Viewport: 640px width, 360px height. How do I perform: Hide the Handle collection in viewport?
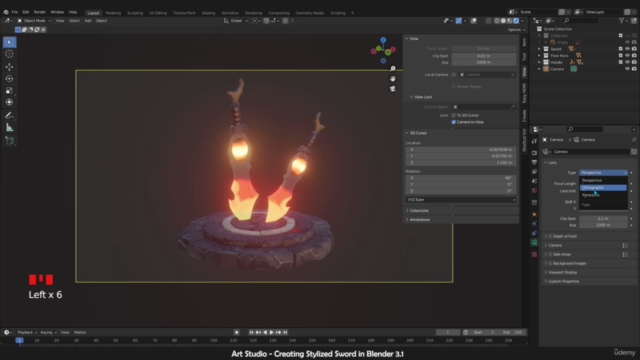(627, 62)
